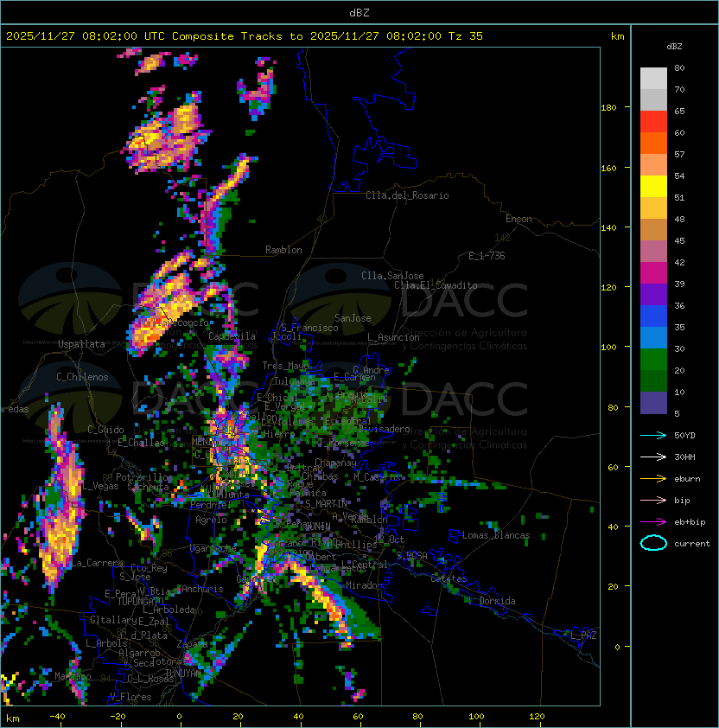Click the 'V_Flores' map label
Image resolution: width=719 pixels, height=728 pixels.
[130, 697]
